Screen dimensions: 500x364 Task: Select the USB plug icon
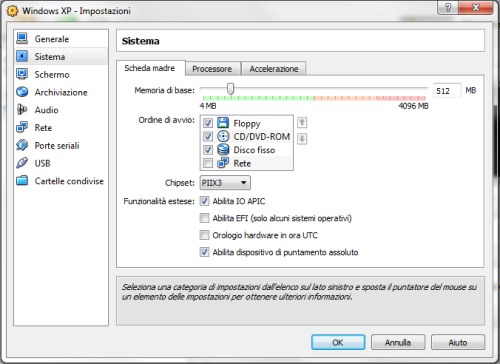pos(22,163)
